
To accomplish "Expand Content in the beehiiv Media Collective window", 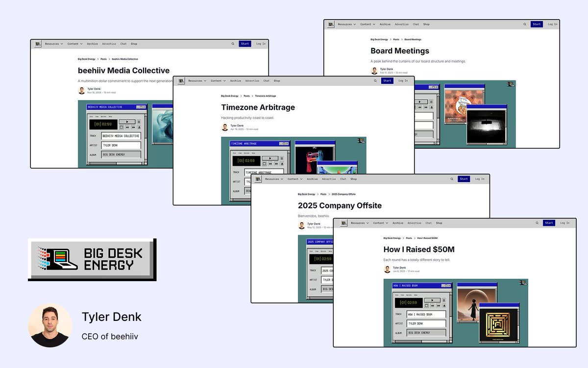I will pos(75,44).
